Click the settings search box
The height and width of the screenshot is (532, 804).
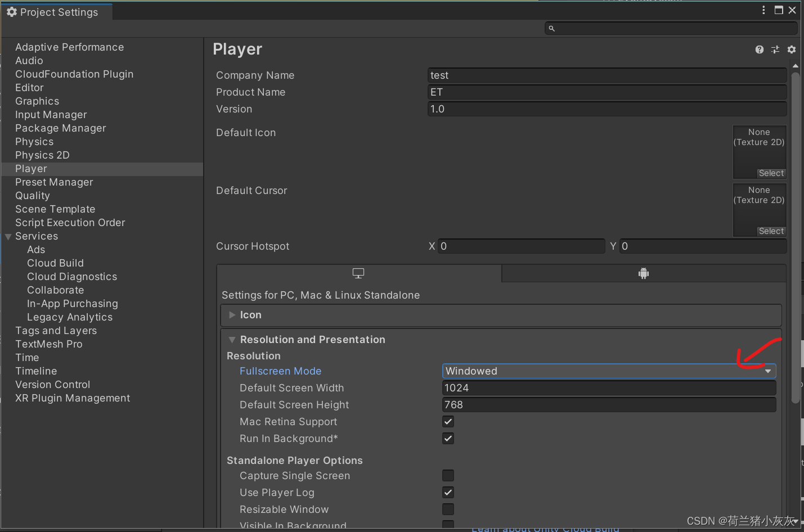(x=671, y=28)
